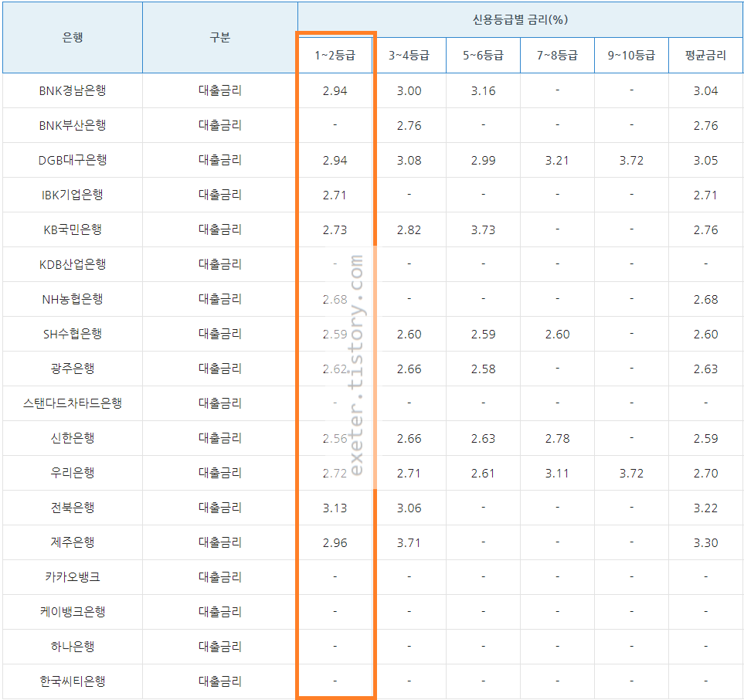Click 신한은행's 2.78 rate value
The width and height of the screenshot is (744, 700).
(x=557, y=439)
